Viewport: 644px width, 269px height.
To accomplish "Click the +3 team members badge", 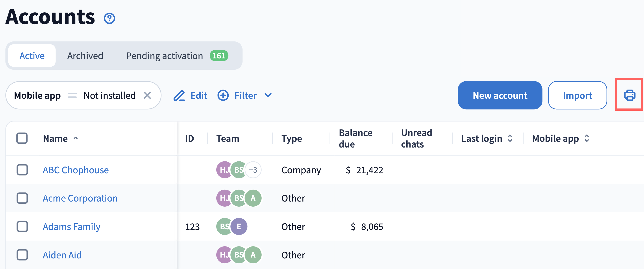I will point(253,170).
